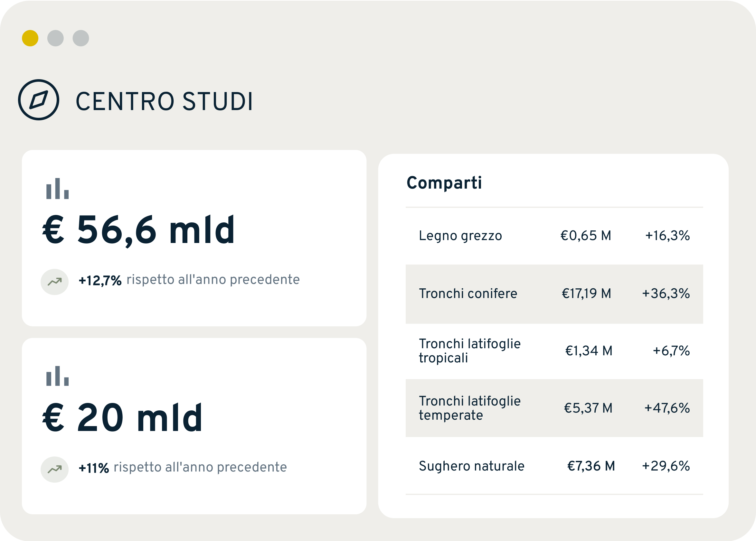Click the rightmost gray window dot
This screenshot has height=541, width=756.
click(x=81, y=38)
